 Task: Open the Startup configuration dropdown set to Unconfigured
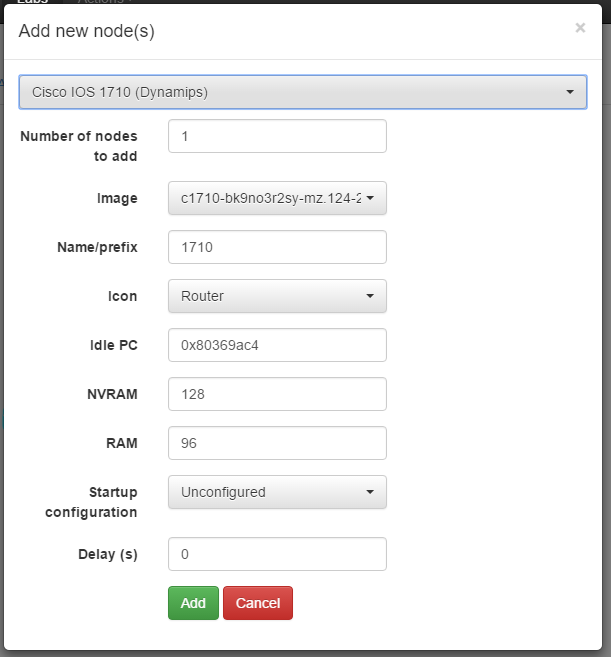coord(277,492)
